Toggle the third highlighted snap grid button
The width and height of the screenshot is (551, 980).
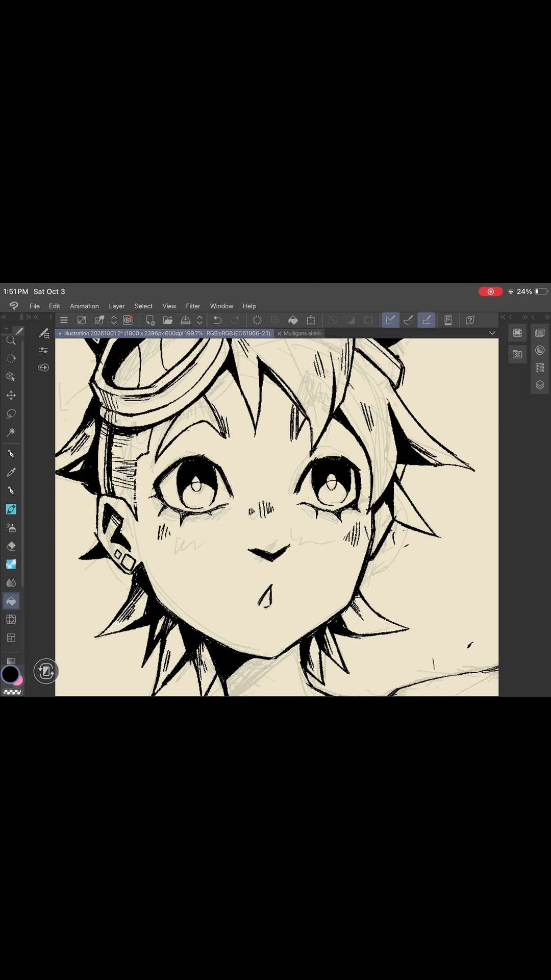(427, 320)
